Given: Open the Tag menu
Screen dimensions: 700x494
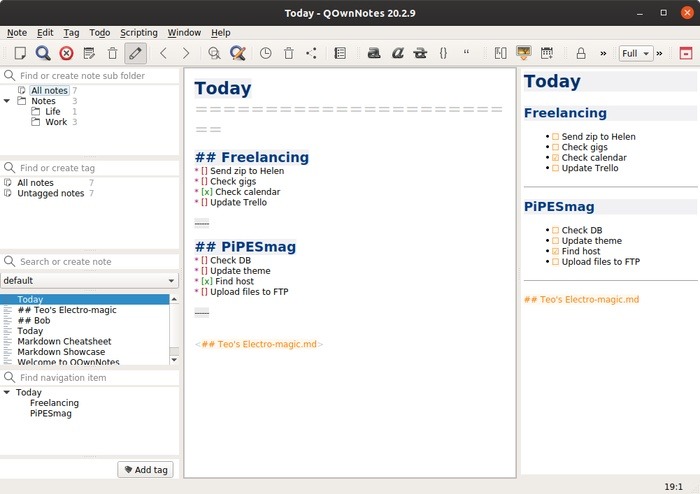Looking at the screenshot, I should point(71,33).
